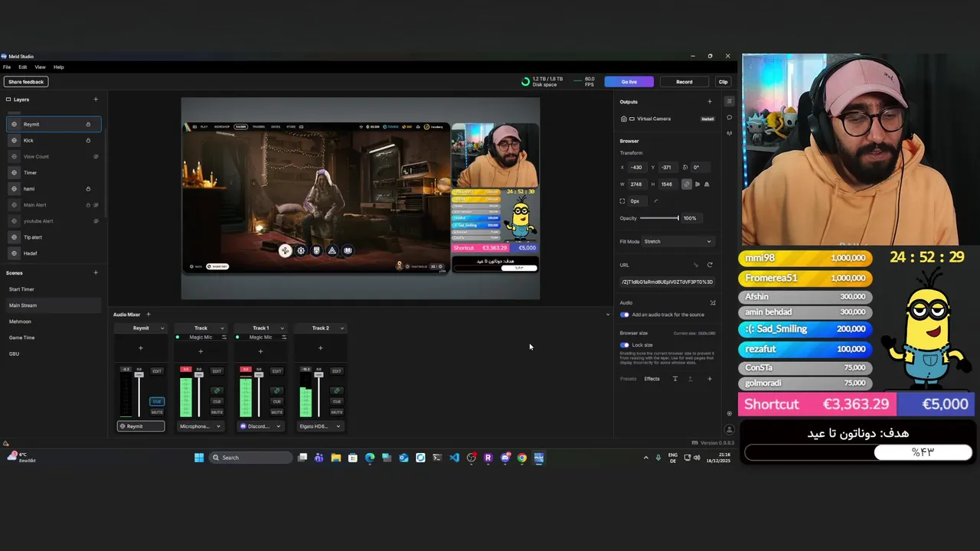Expand the Track 2 header dropdown
The image size is (980, 551).
pos(341,328)
